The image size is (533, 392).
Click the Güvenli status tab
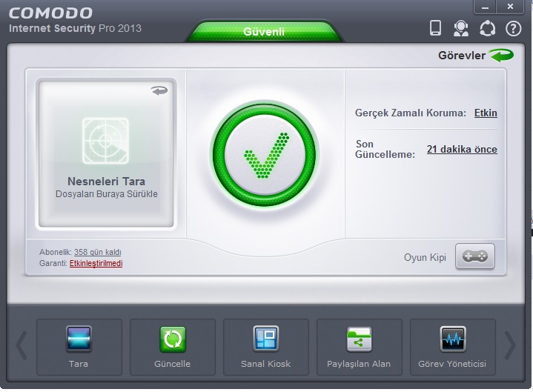point(264,31)
